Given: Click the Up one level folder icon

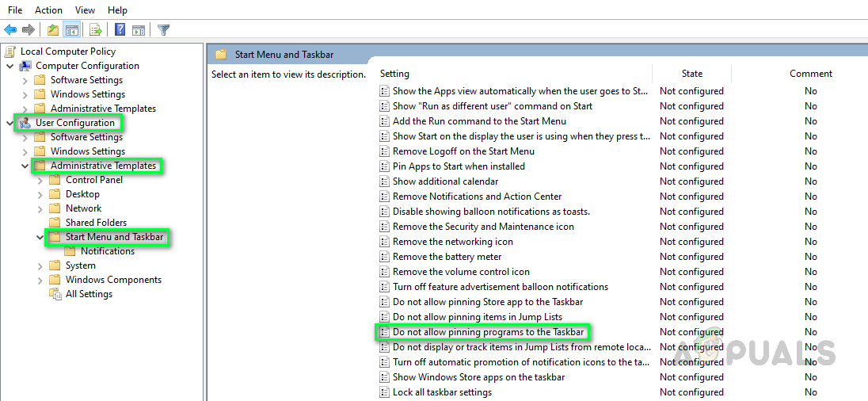Looking at the screenshot, I should (x=53, y=29).
